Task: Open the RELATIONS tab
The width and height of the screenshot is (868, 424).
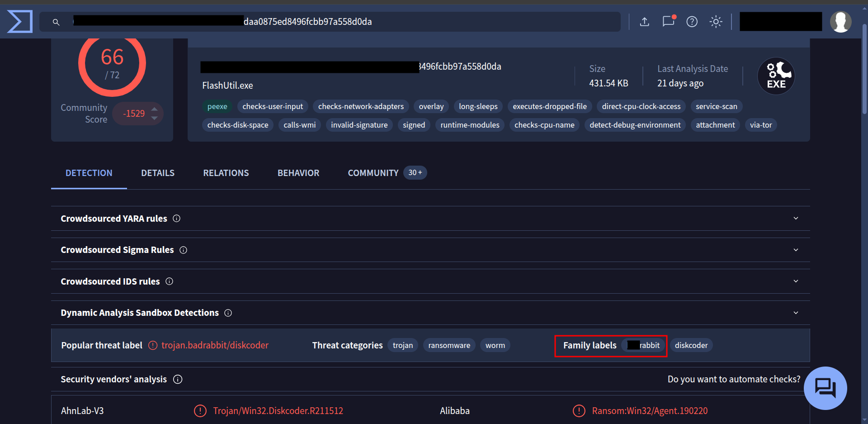Action: tap(226, 172)
